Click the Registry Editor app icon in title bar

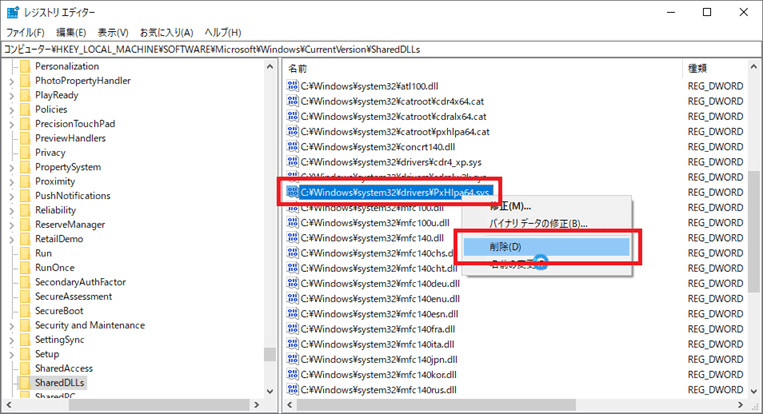11,12
